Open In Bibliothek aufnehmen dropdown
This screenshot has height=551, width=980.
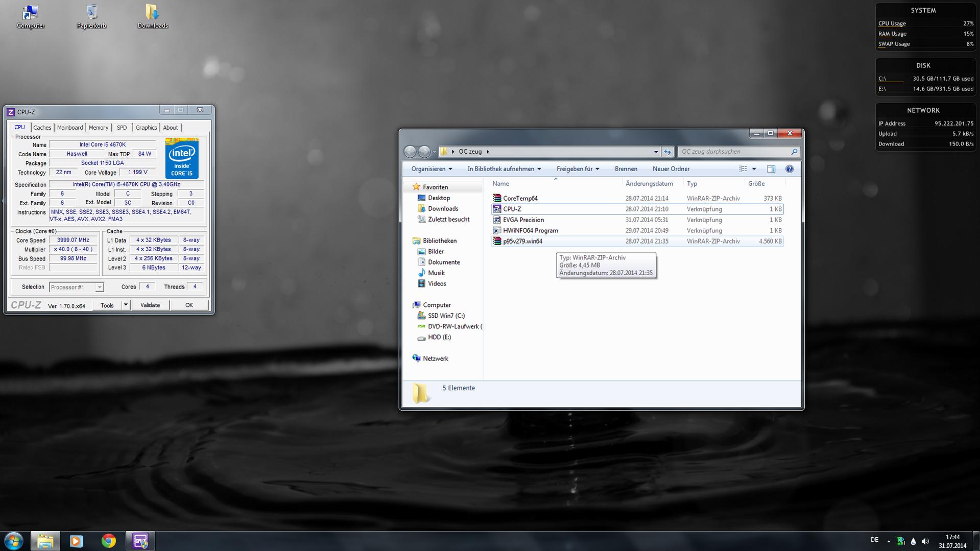tap(504, 169)
